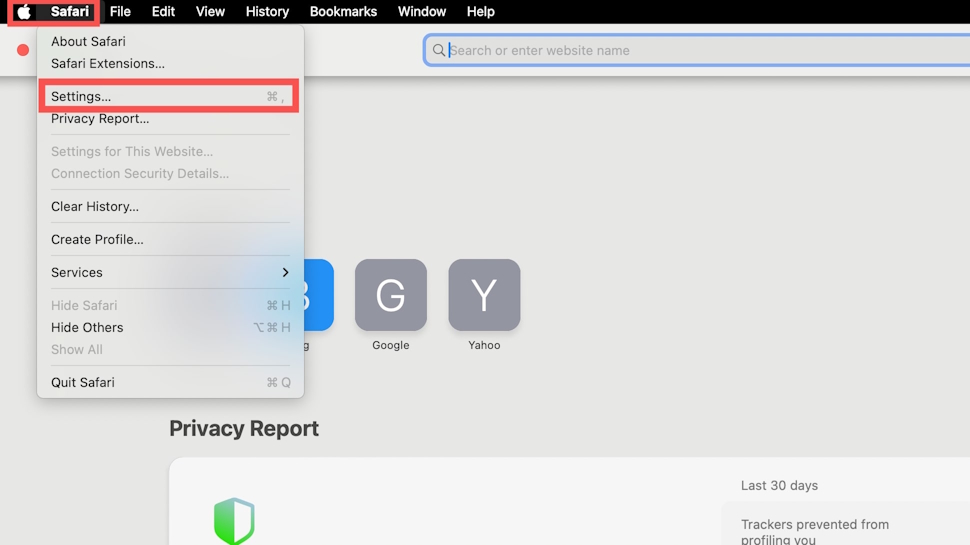Open the File menu
The height and width of the screenshot is (545, 970).
(x=120, y=12)
